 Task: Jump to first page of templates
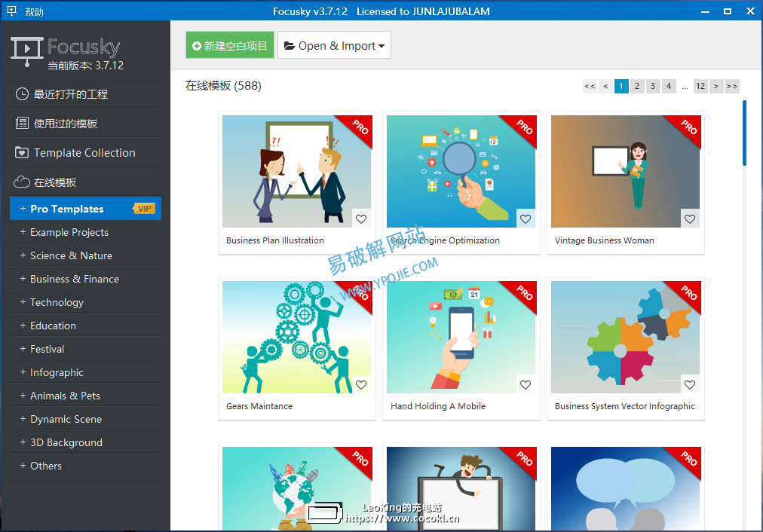[x=590, y=86]
